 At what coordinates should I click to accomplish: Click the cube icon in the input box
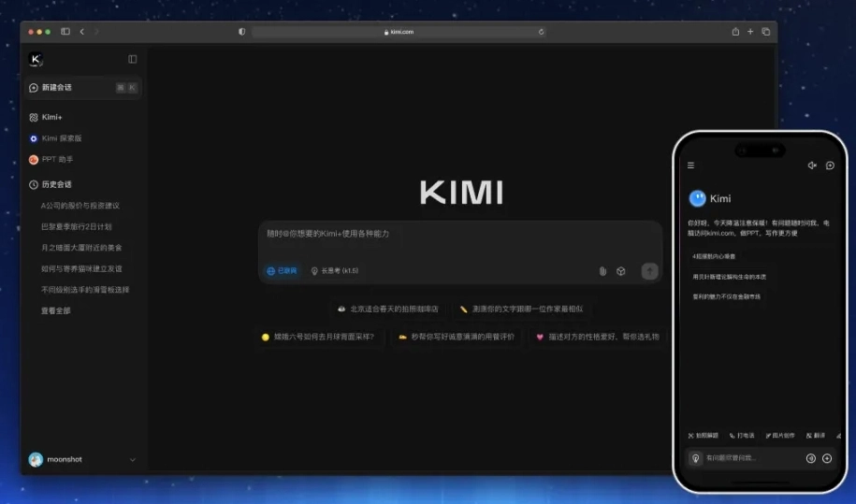point(620,271)
